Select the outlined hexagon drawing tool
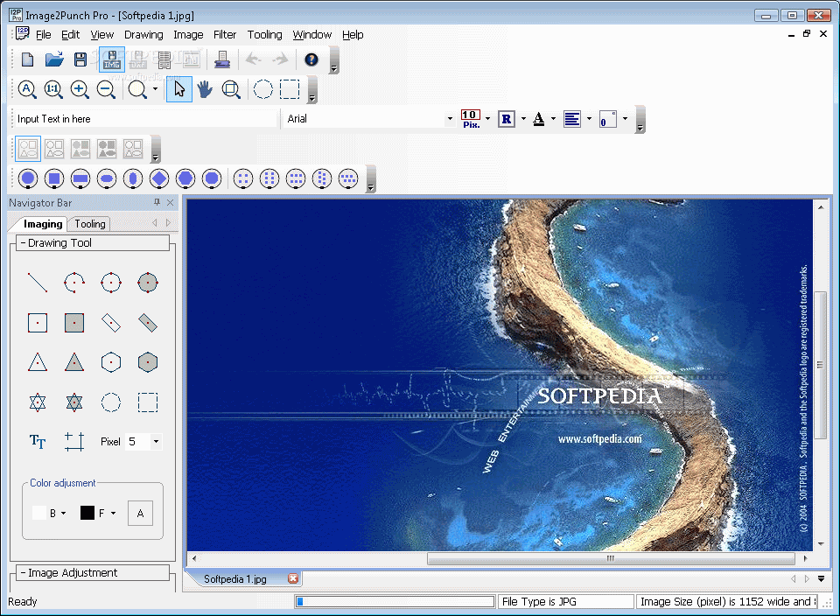Viewport: 840px width, 616px height. point(111,362)
